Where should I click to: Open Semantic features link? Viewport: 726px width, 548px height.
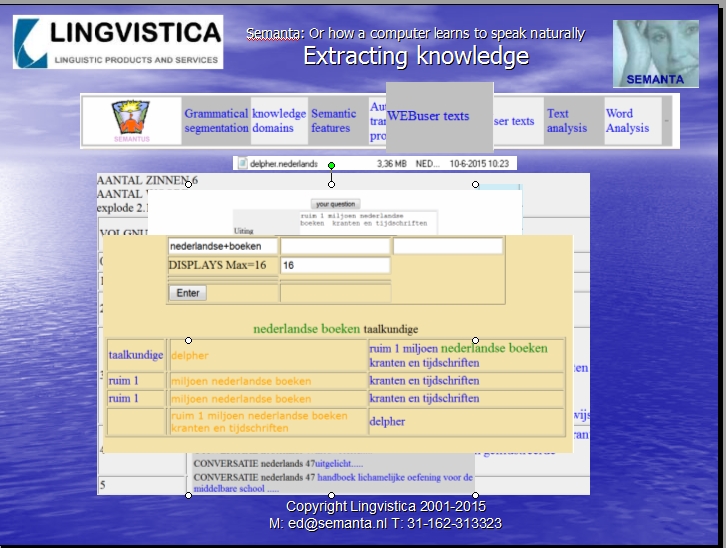[333, 121]
